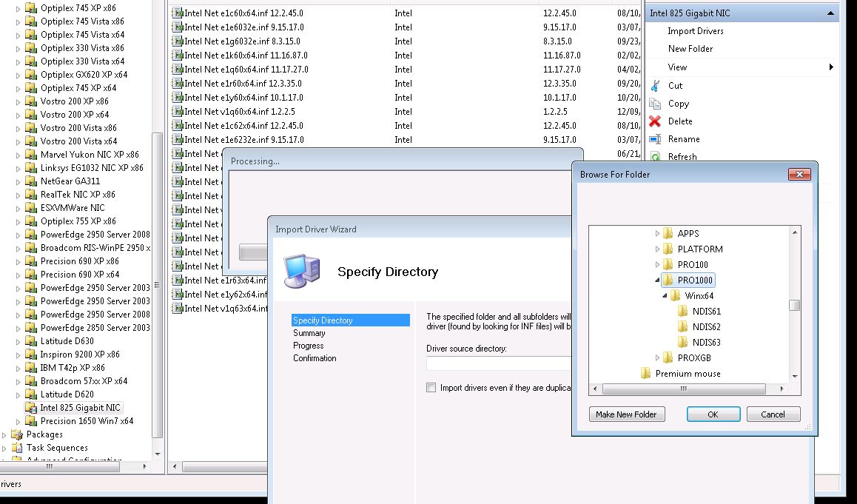Select Task Sequences in tree
Viewport: 857px width, 504px height.
[x=57, y=447]
